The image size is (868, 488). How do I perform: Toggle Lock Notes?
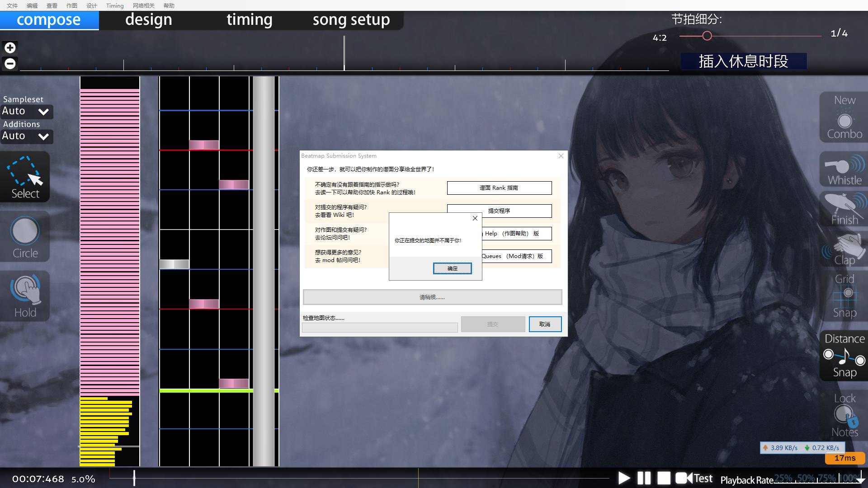coord(844,416)
